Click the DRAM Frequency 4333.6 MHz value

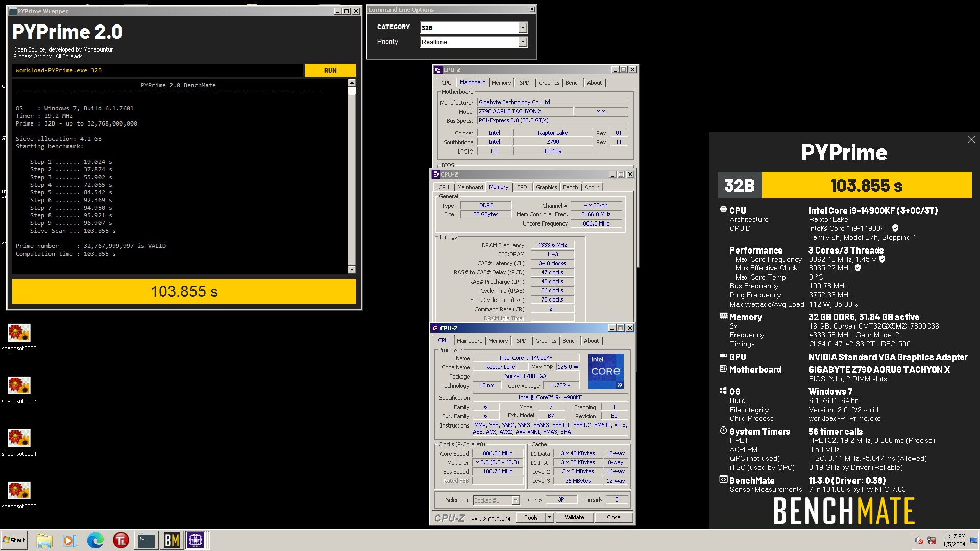click(x=552, y=245)
